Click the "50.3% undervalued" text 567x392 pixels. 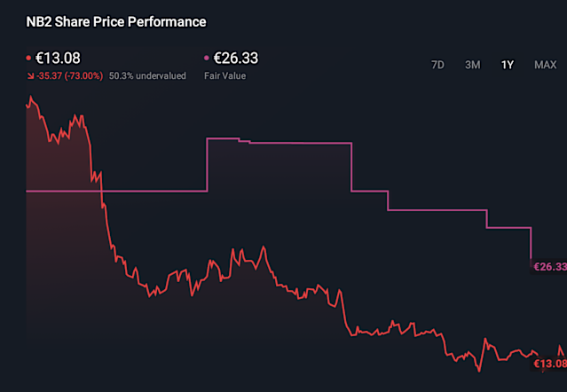(147, 76)
